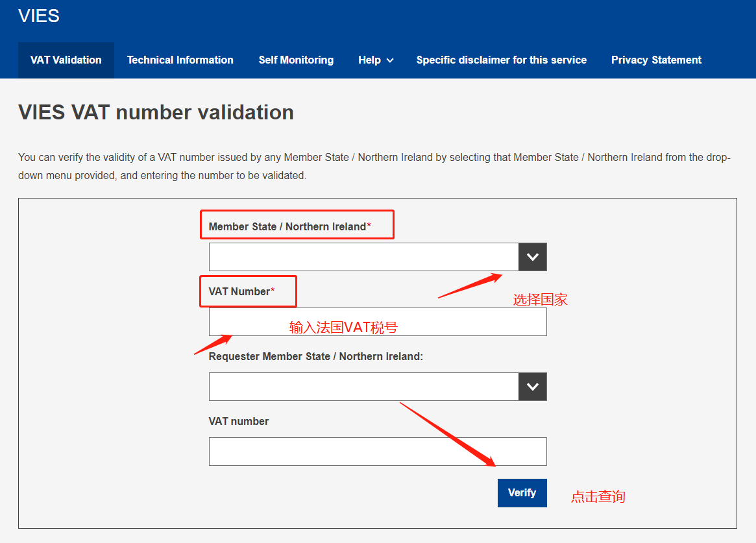Click the VIES site title
This screenshot has height=543, width=756.
[39, 16]
